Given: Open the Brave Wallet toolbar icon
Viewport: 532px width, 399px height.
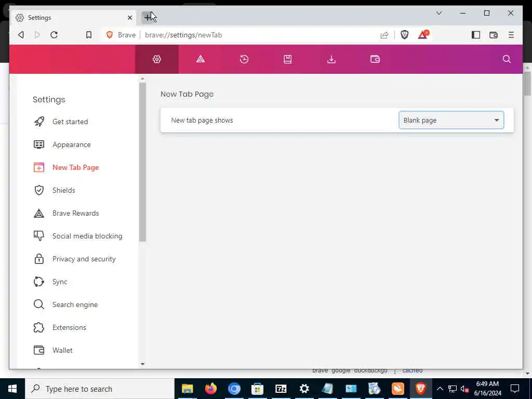Looking at the screenshot, I should click(494, 35).
